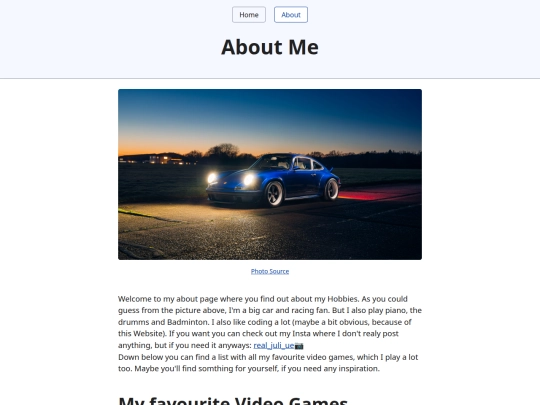Viewport: 540px width, 405px height.
Task: Click the word Badminton in the paragraph
Action: pyautogui.click(x=188, y=322)
